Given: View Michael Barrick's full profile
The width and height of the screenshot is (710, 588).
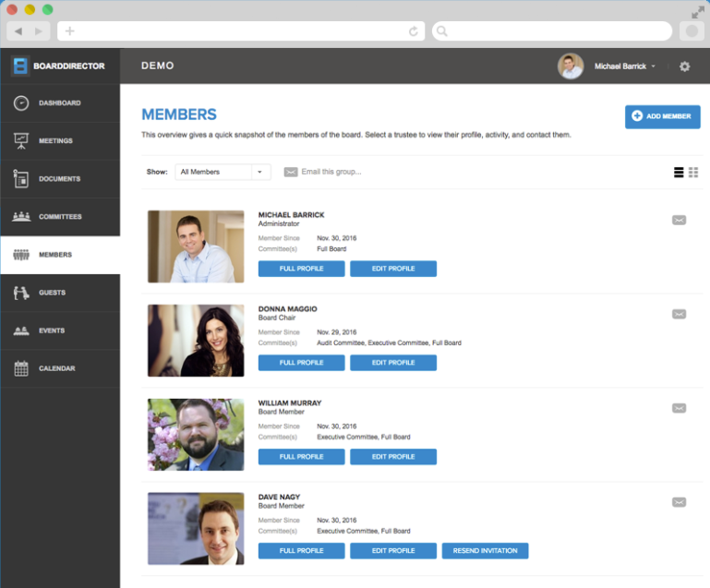Looking at the screenshot, I should coord(302,269).
